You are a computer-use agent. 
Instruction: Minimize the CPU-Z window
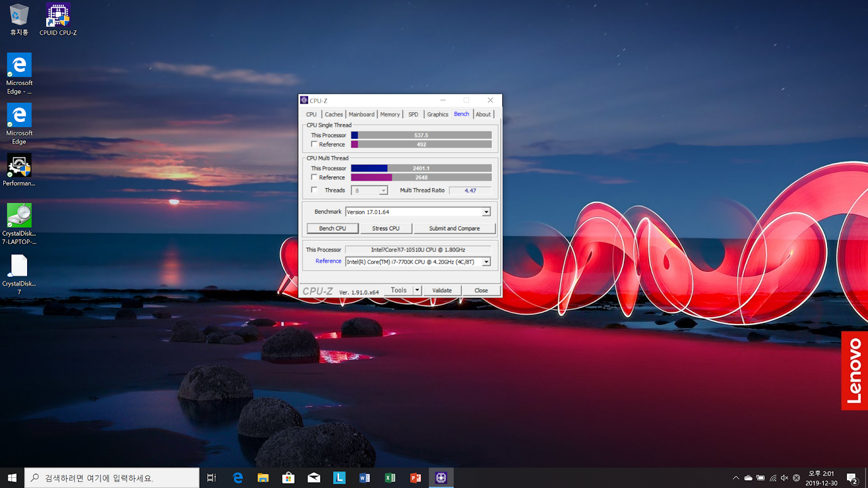click(x=443, y=100)
